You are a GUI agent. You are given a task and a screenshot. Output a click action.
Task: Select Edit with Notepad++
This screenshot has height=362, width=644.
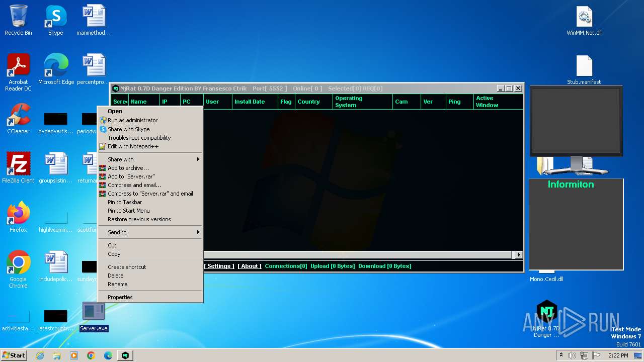(150, 146)
